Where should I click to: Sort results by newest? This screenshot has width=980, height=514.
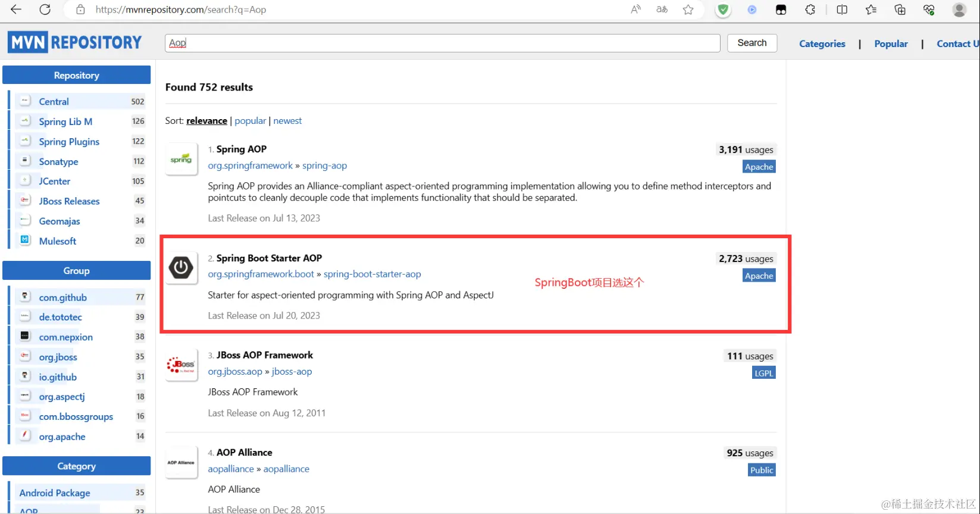[287, 120]
